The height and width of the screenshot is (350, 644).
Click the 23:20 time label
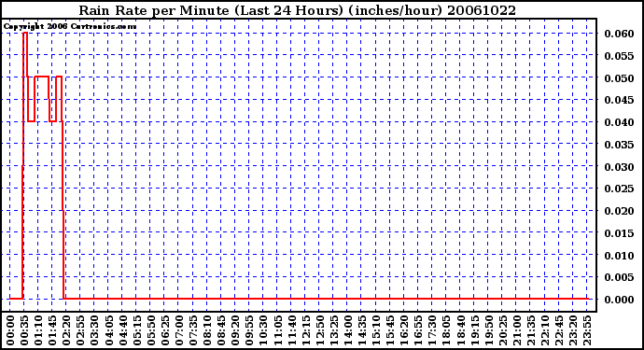pyautogui.click(x=572, y=330)
